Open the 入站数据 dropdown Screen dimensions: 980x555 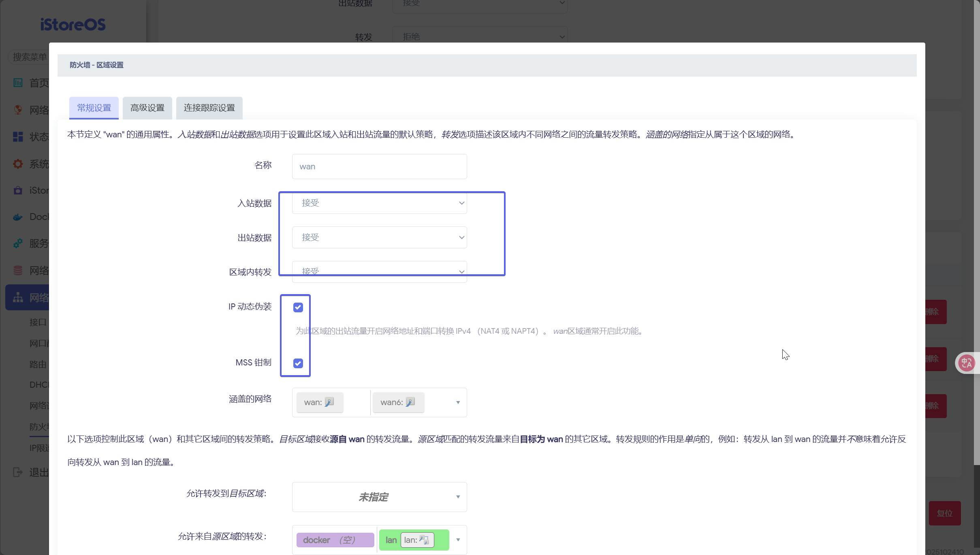point(379,203)
